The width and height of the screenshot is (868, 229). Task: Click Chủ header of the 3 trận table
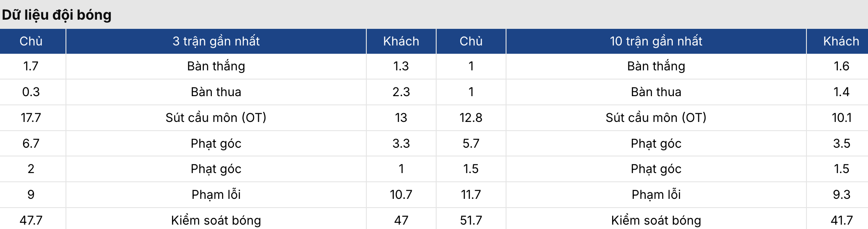pyautogui.click(x=31, y=41)
